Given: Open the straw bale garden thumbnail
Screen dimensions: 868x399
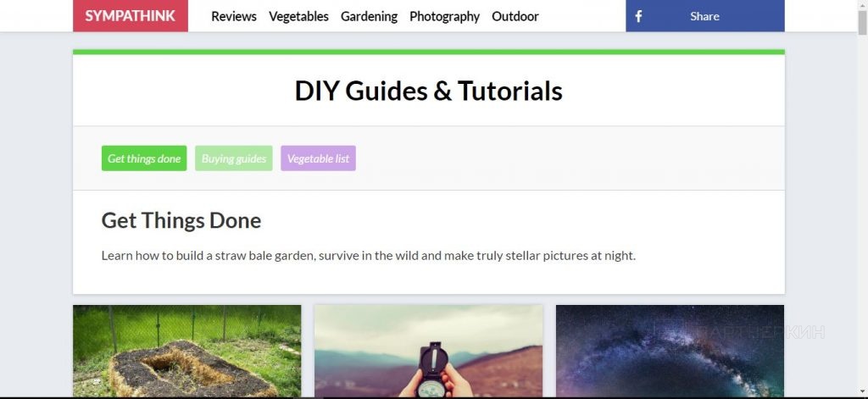Looking at the screenshot, I should 187,351.
